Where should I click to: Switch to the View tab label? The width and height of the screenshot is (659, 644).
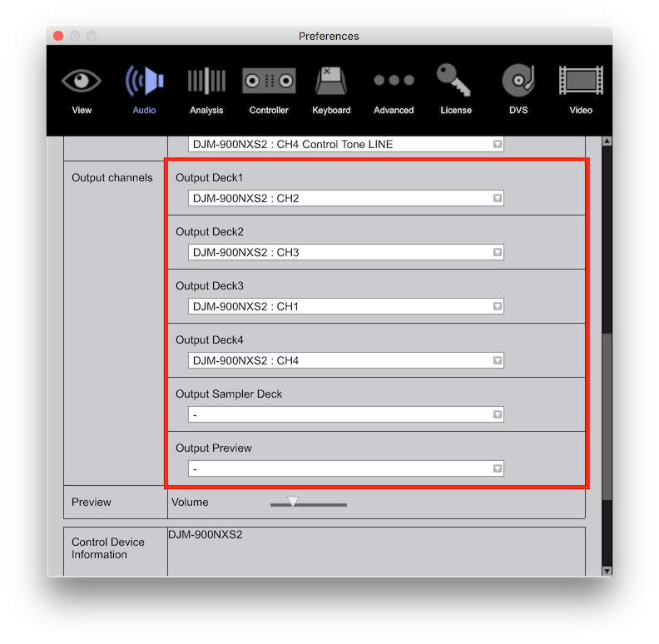tap(82, 110)
